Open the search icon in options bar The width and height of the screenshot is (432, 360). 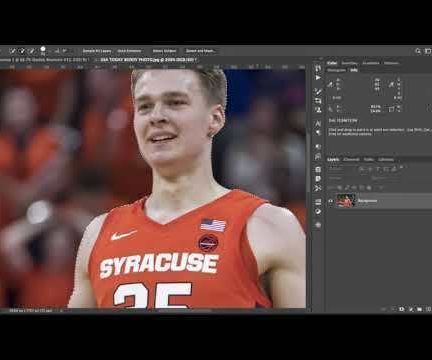click(418, 51)
